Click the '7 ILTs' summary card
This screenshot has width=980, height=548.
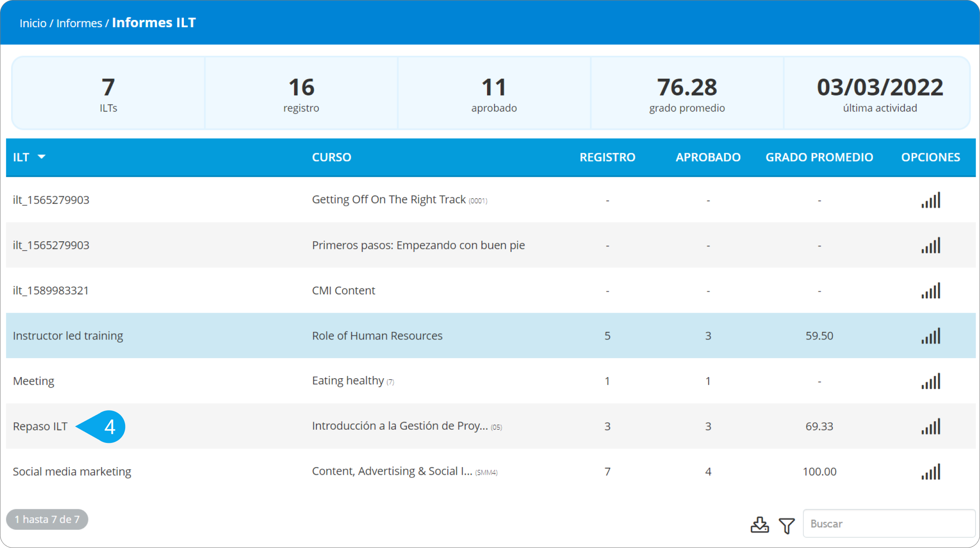point(108,93)
